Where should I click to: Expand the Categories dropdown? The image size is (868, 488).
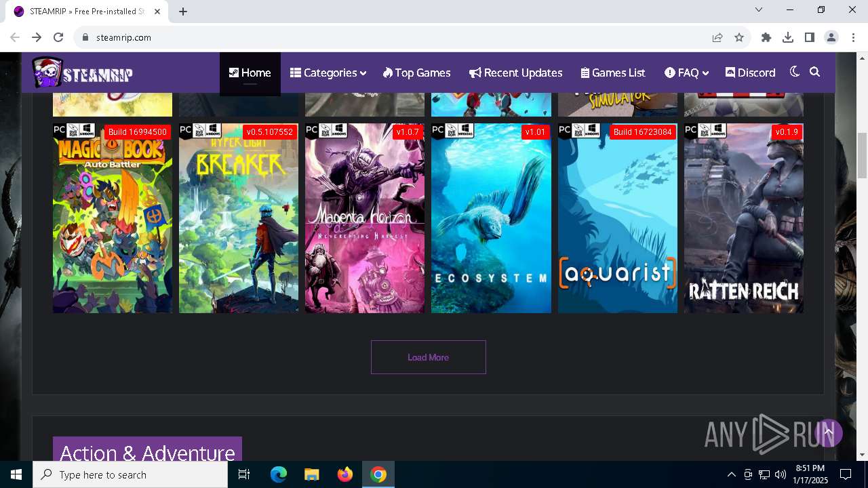click(x=328, y=73)
